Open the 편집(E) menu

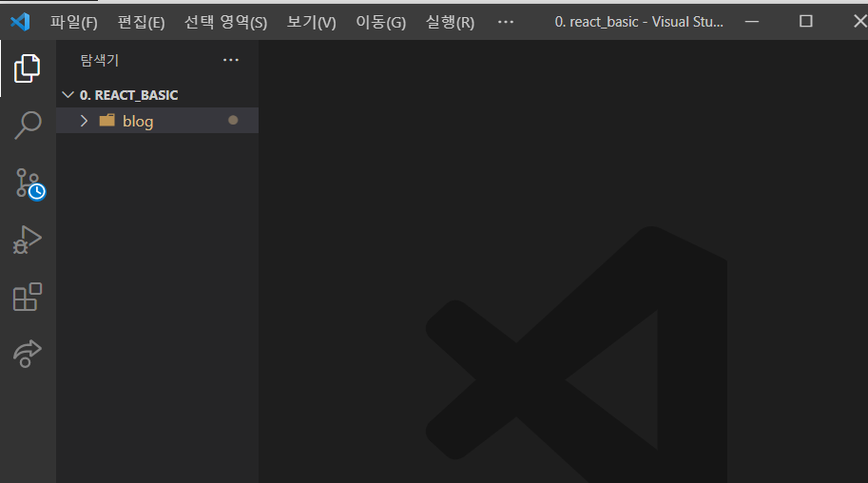tap(141, 22)
